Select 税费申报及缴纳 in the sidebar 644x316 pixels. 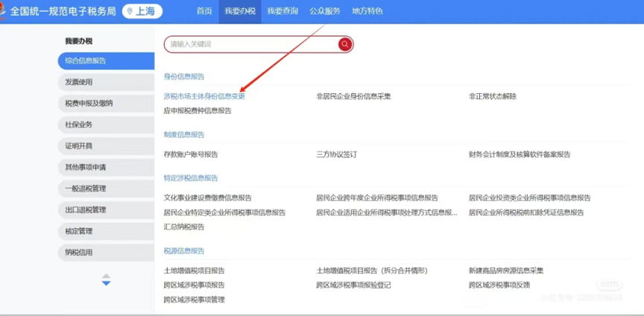pyautogui.click(x=89, y=103)
